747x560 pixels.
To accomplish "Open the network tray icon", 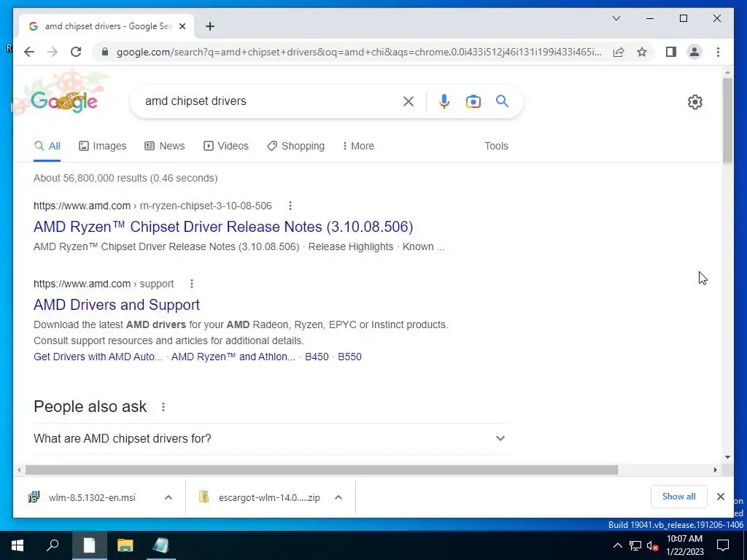I will (x=635, y=545).
